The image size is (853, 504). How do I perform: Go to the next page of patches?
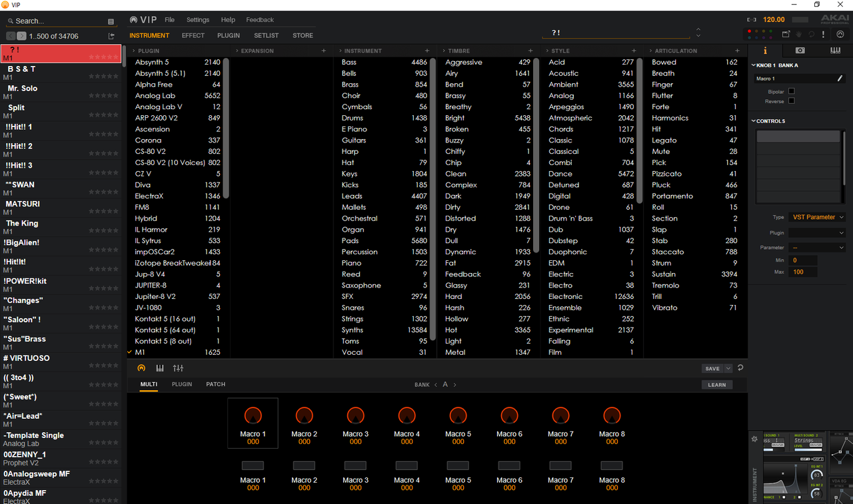click(22, 36)
